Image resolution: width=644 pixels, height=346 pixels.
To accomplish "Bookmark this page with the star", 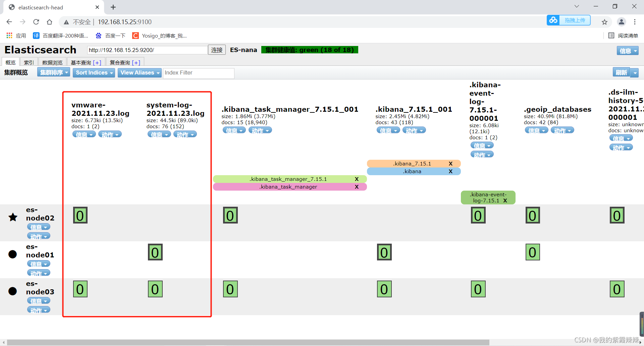I will 604,22.
